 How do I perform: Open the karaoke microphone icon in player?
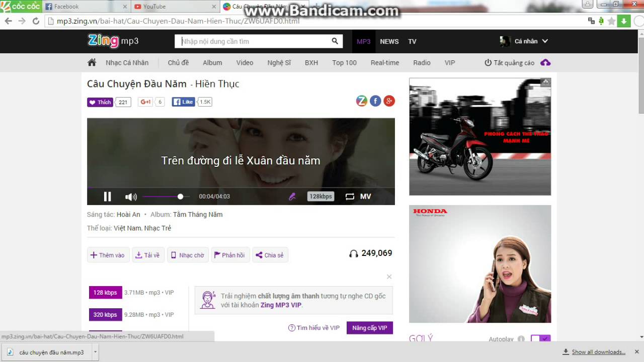tap(292, 197)
